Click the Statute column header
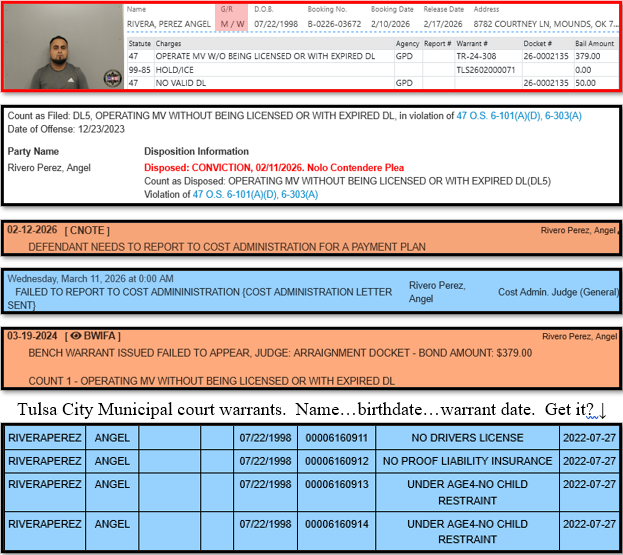This screenshot has height=555, width=623. [x=139, y=44]
